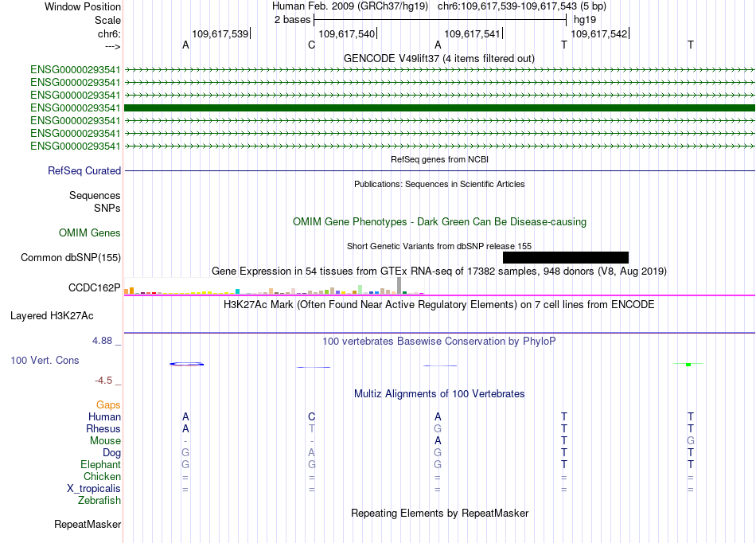Select the Dog species label
756x543 pixels.
(x=111, y=453)
